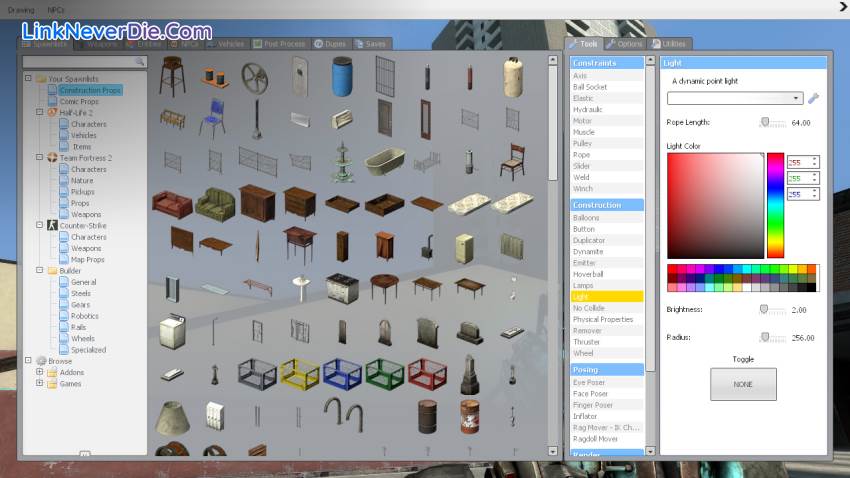Select the Weld tool in Constraints
Viewport: 850px width, 478px height.
[x=581, y=177]
